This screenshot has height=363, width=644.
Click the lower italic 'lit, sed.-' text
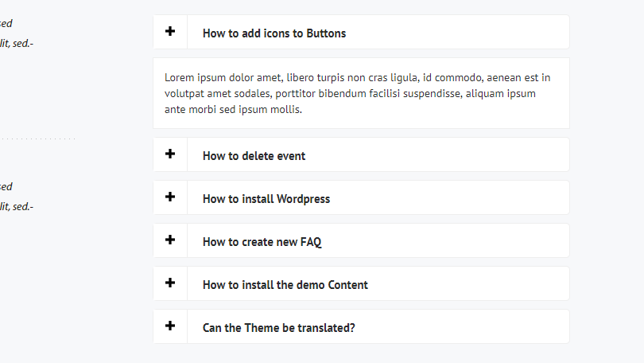[x=17, y=207]
